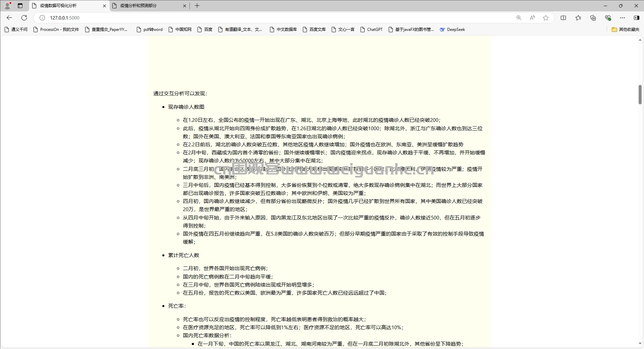Screen dimensions: 644x349
Task: Expand the 其他收藏夹 bookmarks folder
Action: [x=626, y=30]
